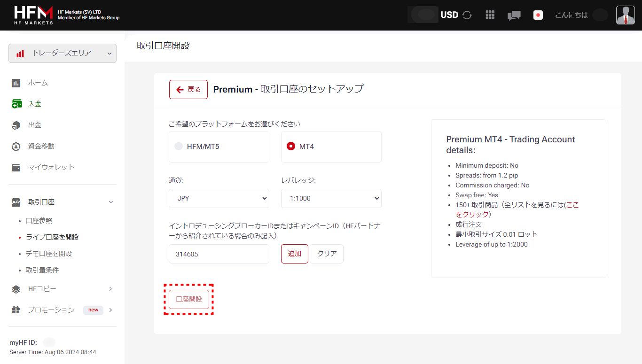Click the Japan flag language icon
The height and width of the screenshot is (364, 642).
[538, 15]
